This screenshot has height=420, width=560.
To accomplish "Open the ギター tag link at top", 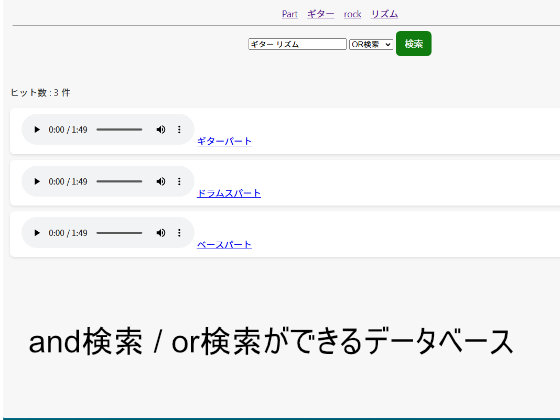I will (321, 14).
